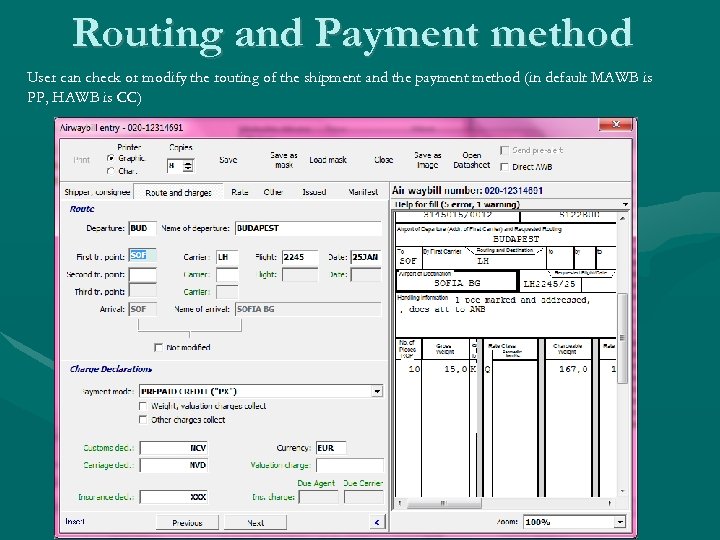Click the Next button

pyautogui.click(x=255, y=523)
